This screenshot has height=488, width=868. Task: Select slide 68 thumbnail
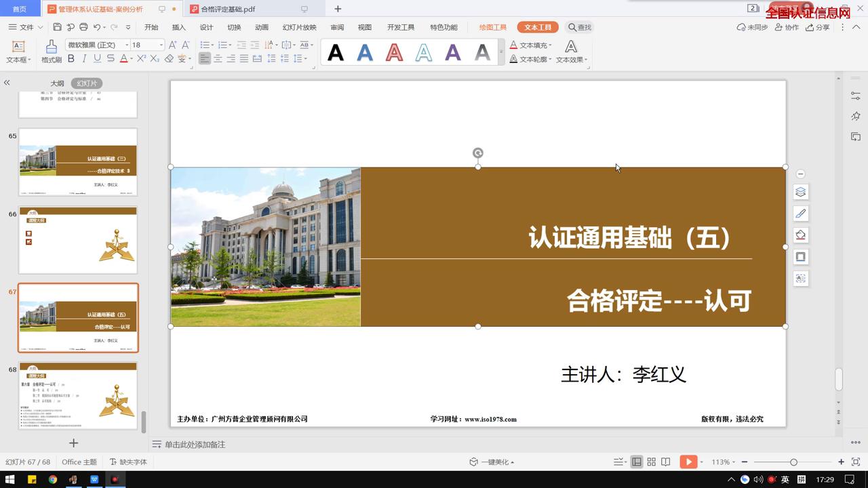pyautogui.click(x=78, y=396)
